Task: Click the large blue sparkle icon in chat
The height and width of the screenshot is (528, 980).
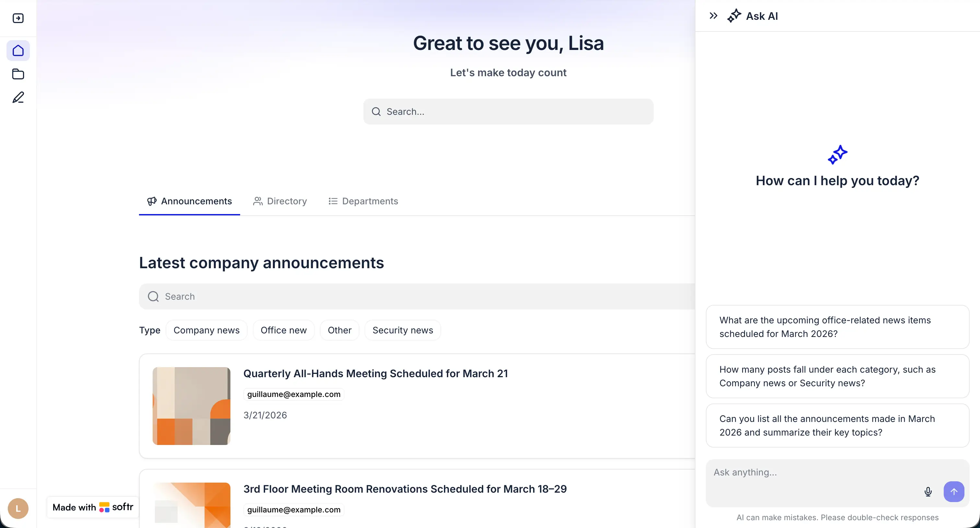Action: (837, 155)
